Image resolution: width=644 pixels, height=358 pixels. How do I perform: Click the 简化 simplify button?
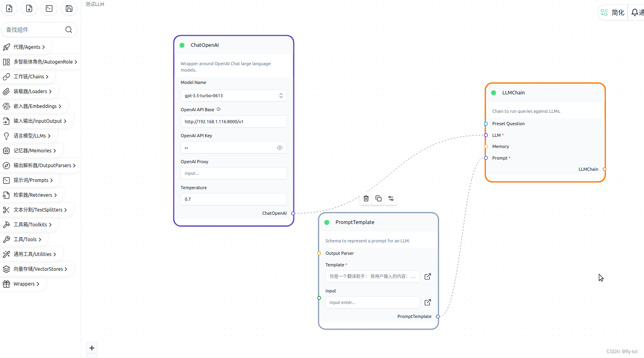pyautogui.click(x=612, y=12)
